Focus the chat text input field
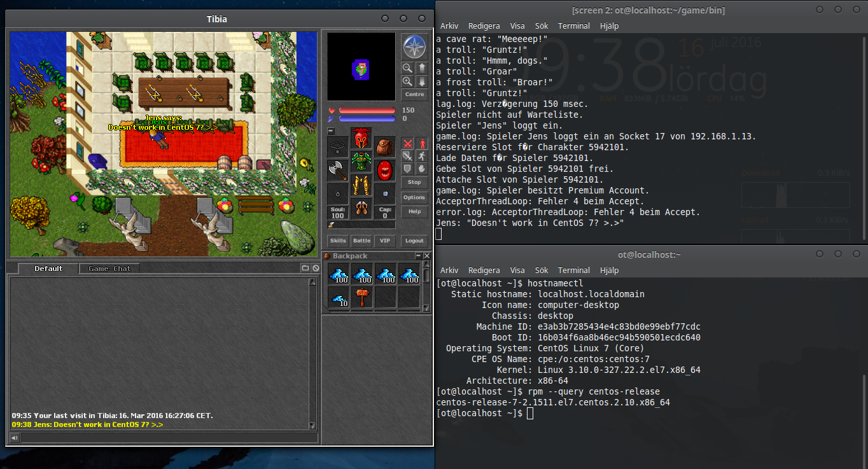 [169, 438]
